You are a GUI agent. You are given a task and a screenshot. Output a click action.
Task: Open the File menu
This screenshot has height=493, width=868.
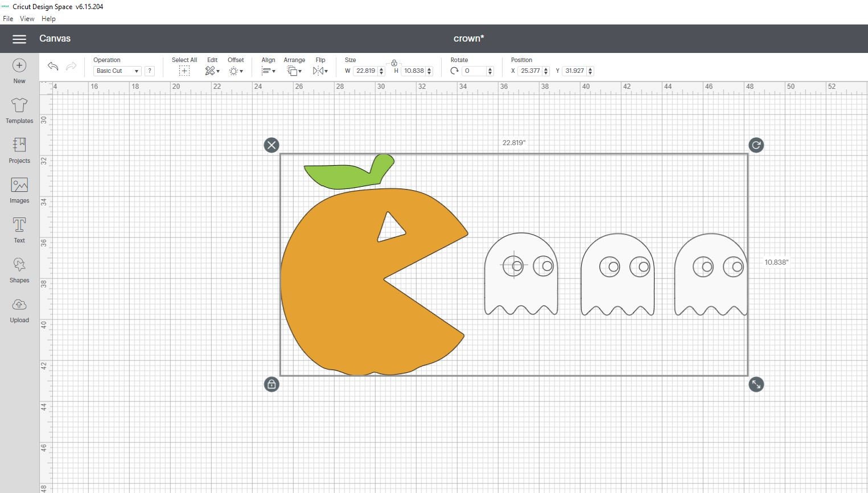coord(8,18)
